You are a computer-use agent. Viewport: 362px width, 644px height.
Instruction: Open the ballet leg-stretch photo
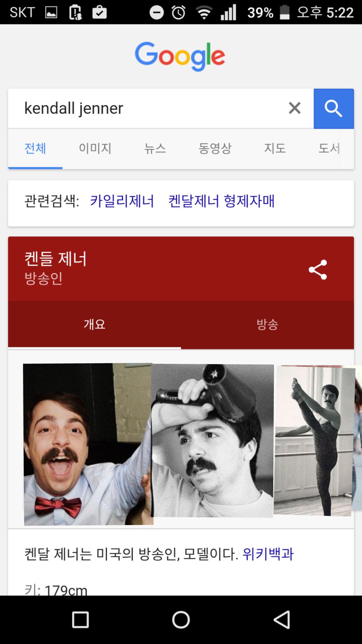pyautogui.click(x=314, y=441)
